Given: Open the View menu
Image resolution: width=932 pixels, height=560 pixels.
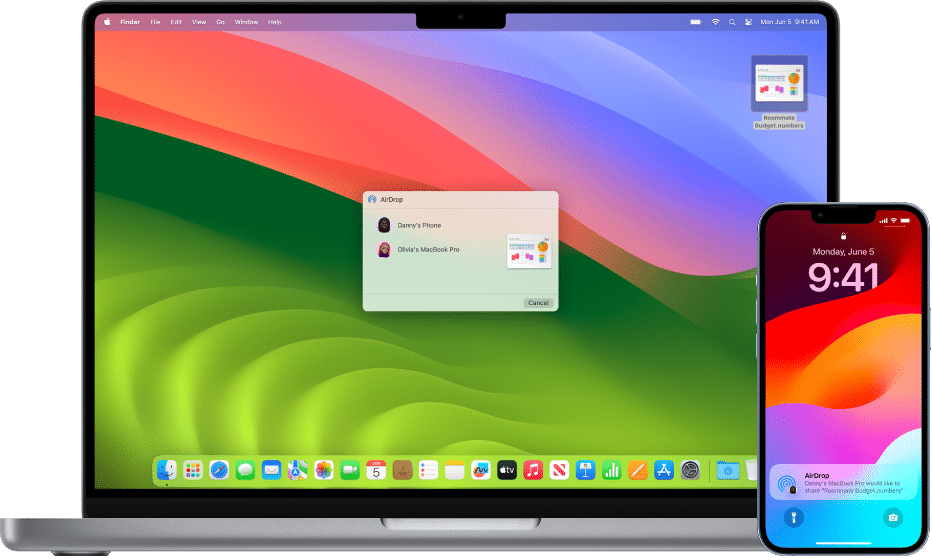Looking at the screenshot, I should click(199, 22).
